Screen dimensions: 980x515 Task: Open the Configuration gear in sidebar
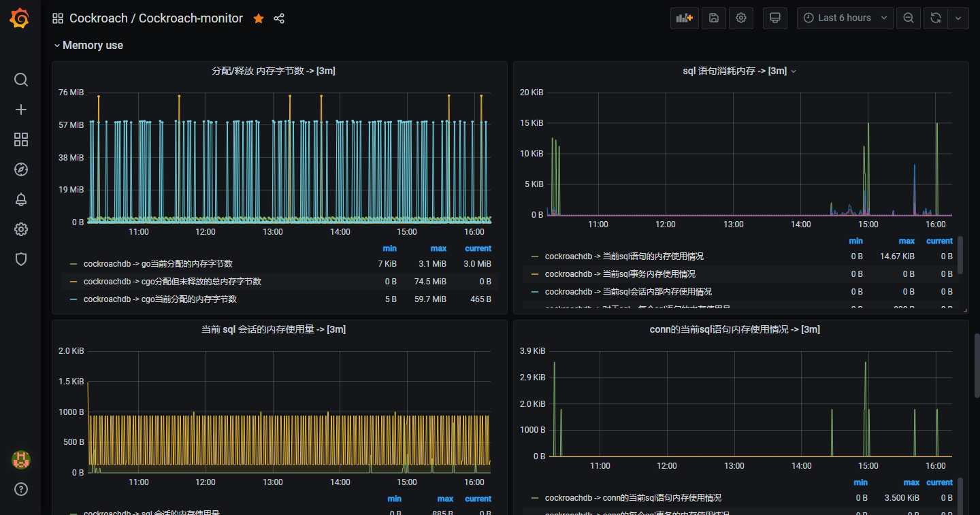click(21, 229)
